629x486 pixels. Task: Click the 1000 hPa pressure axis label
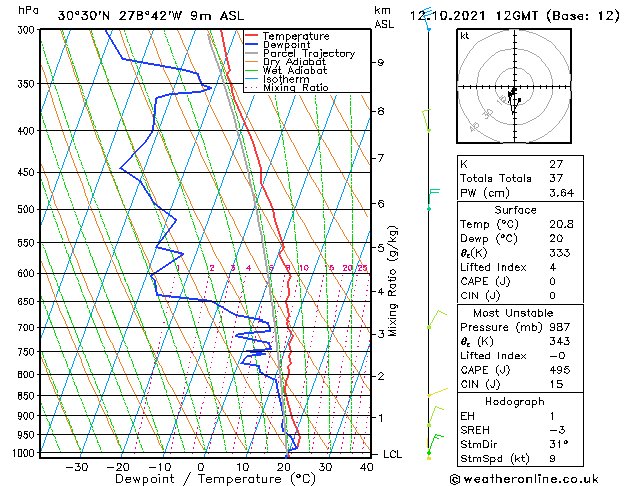[25, 453]
